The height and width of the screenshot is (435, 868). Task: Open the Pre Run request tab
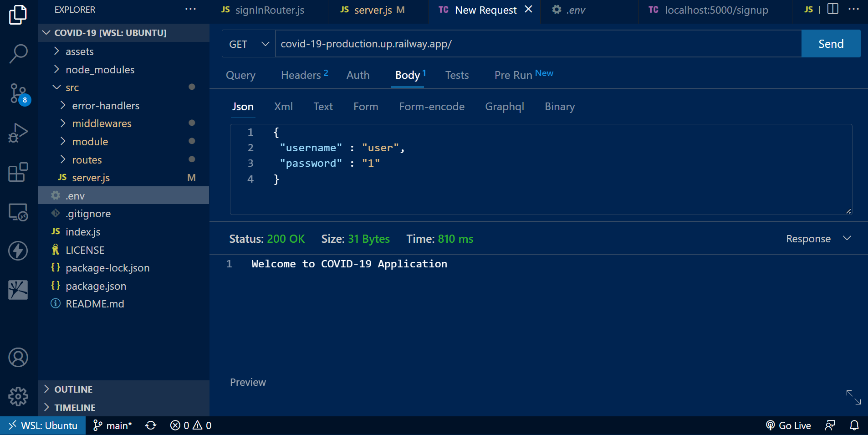pos(524,75)
